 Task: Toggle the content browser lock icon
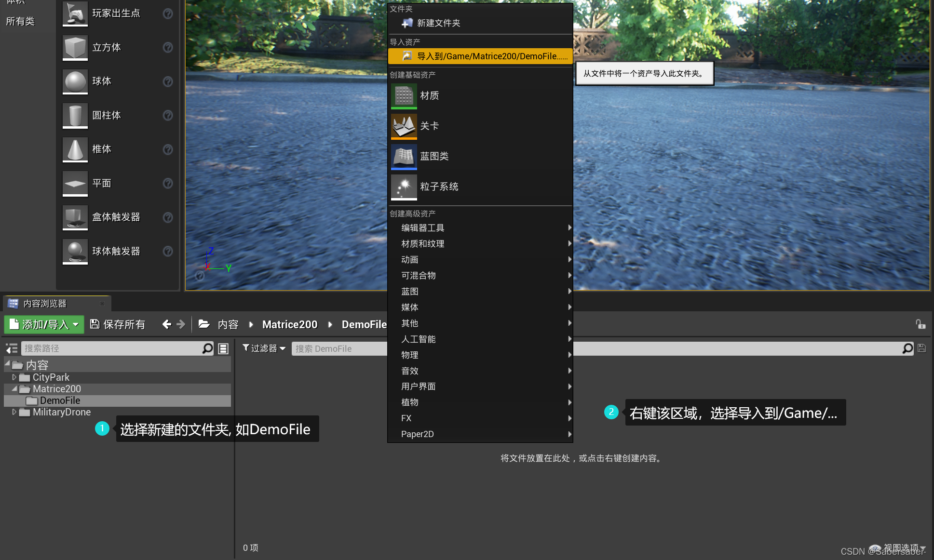tap(920, 324)
